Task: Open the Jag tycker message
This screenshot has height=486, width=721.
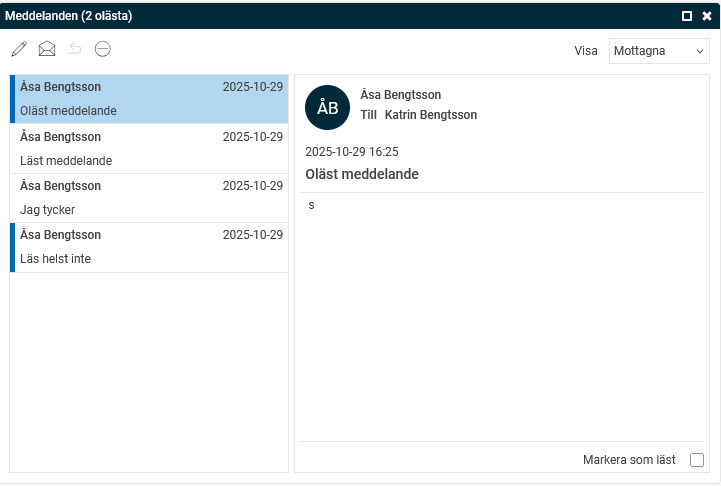Action: click(150, 198)
